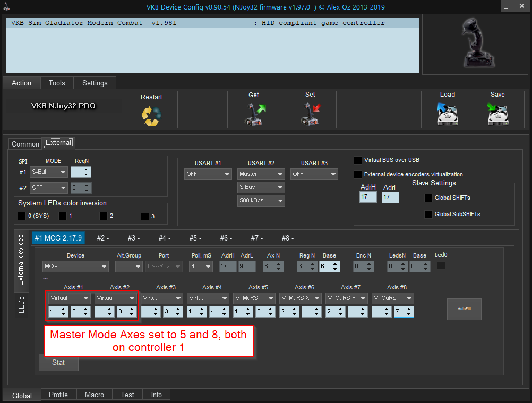Click the Get joystick icon
Screen dimensions: 532x403
[x=255, y=115]
